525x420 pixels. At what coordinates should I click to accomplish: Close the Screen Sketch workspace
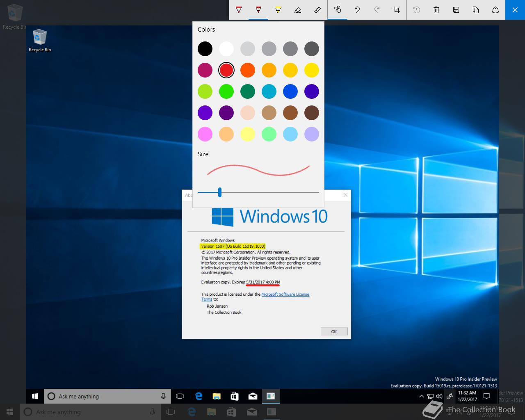pos(515,10)
